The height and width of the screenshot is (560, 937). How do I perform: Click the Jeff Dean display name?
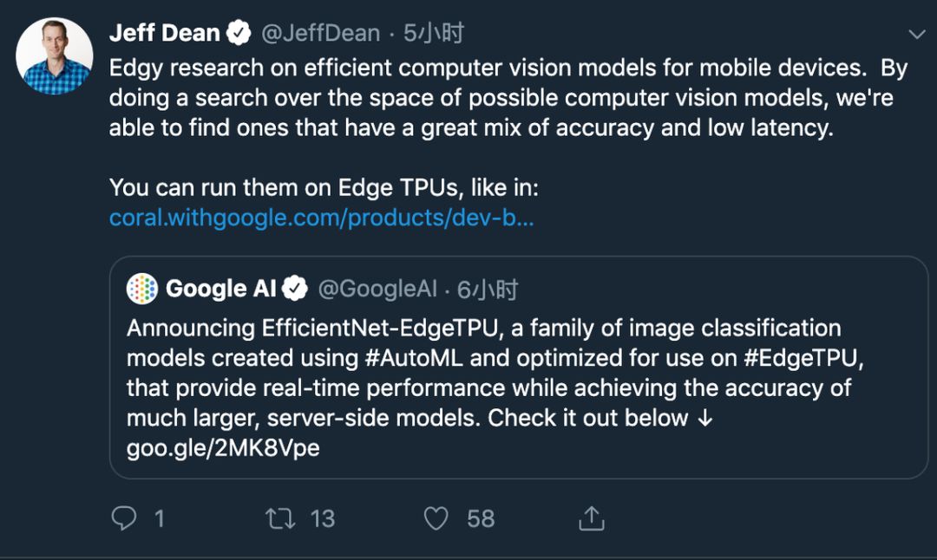(x=164, y=33)
